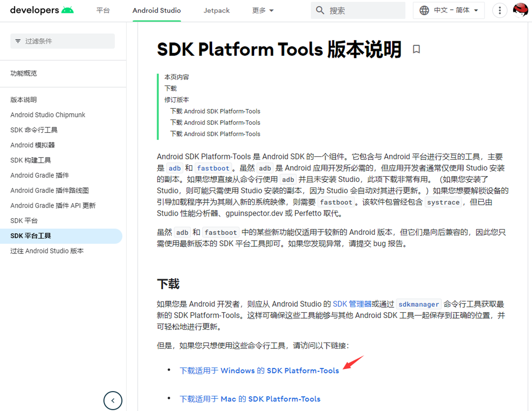Screen dimensions: 532x411
Task: Click the first adb code link
Action: (175, 168)
